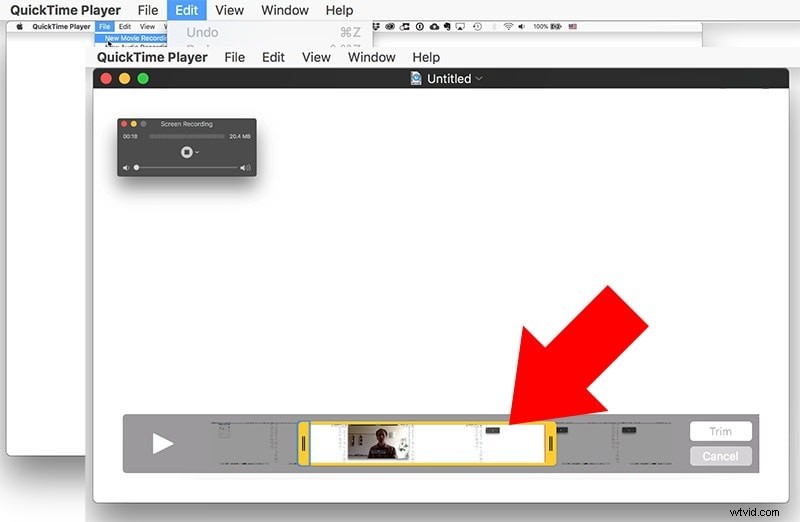The height and width of the screenshot is (522, 800).
Task: Click the audio level meter in Screen Recording
Action: (x=187, y=137)
